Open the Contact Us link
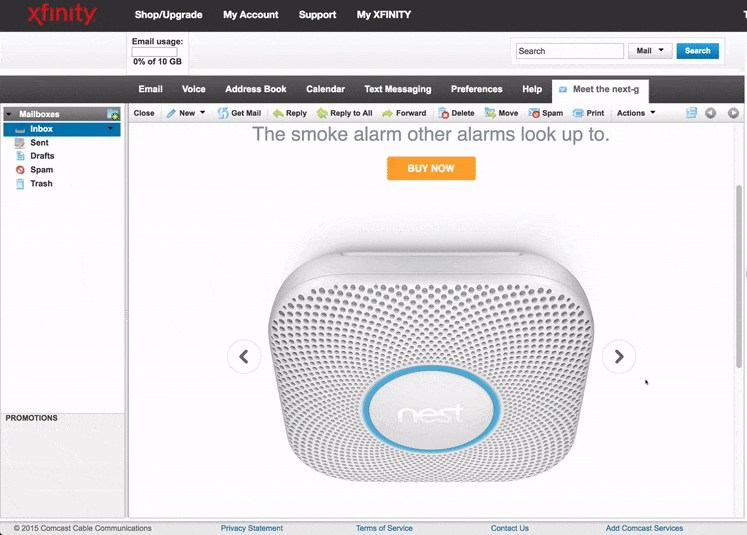This screenshot has width=747, height=535. (510, 528)
